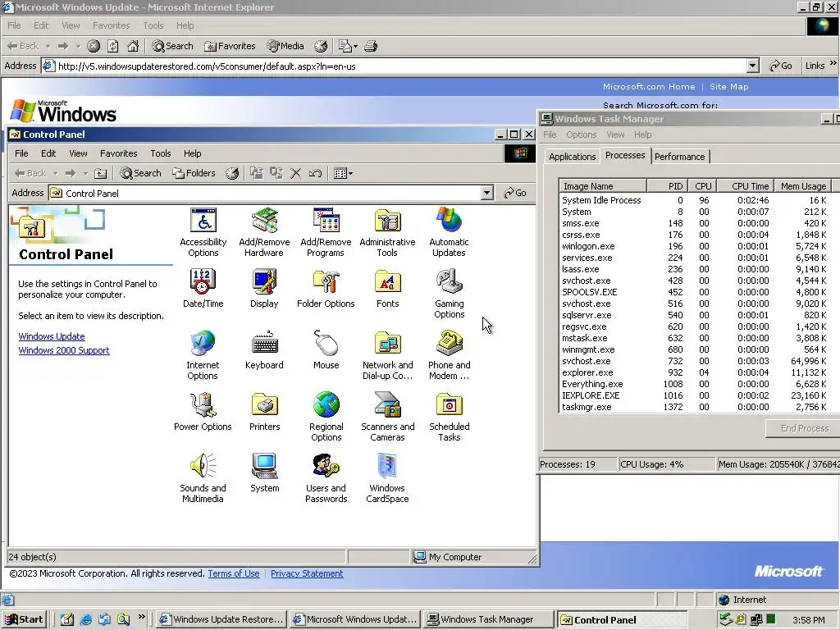Click Control Panel Undo toolbar icon

pos(315,173)
